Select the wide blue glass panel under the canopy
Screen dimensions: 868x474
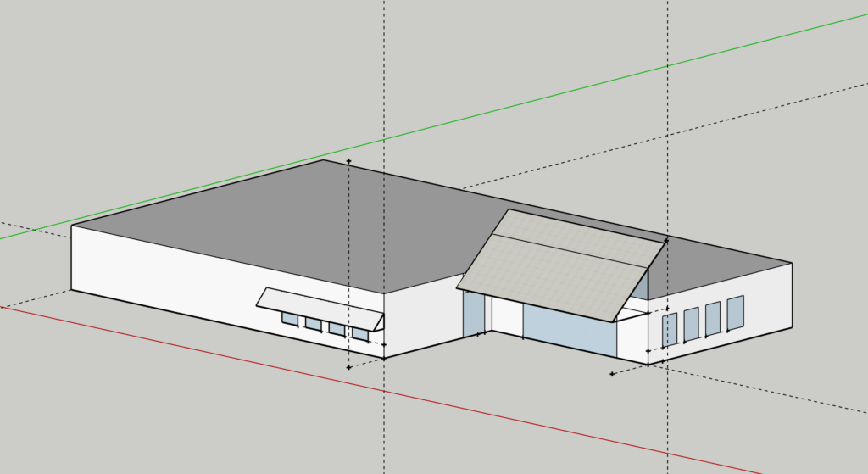[x=570, y=329]
